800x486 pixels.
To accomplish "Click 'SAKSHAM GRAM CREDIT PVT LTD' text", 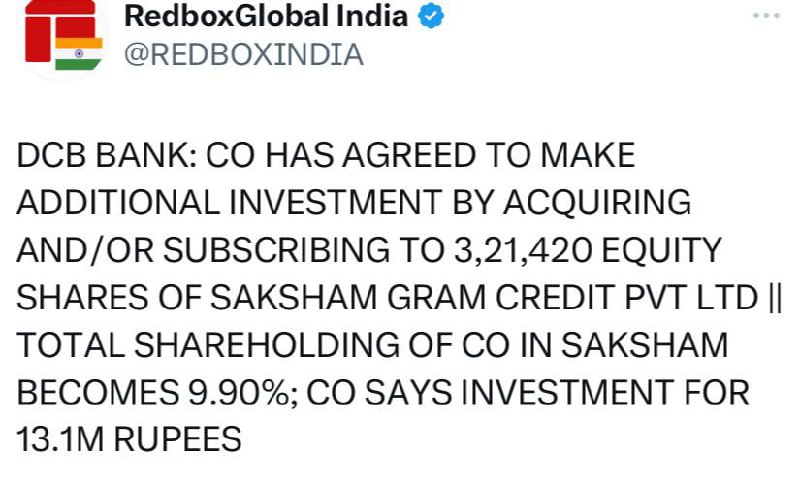I will coord(484,297).
